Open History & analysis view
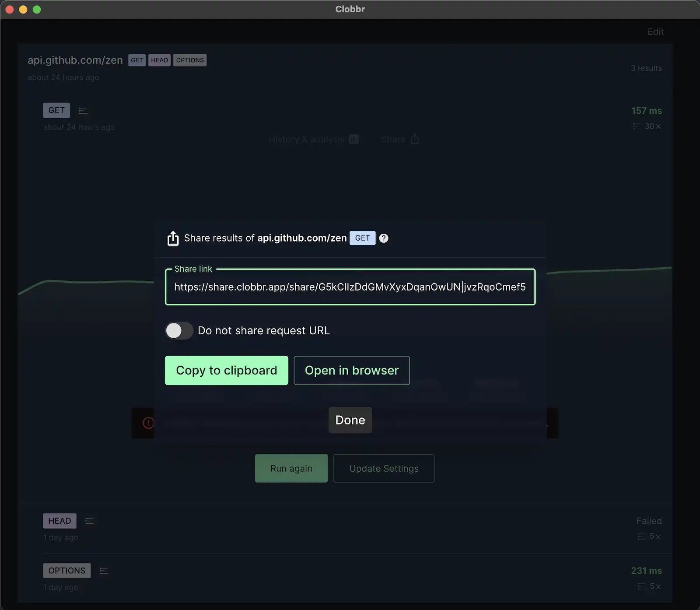 click(x=314, y=139)
